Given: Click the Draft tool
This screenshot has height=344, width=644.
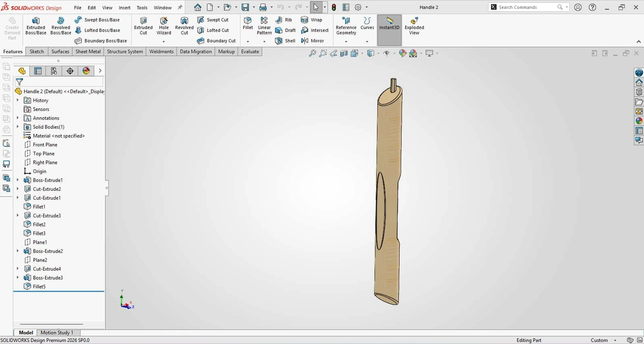Looking at the screenshot, I should 285,30.
